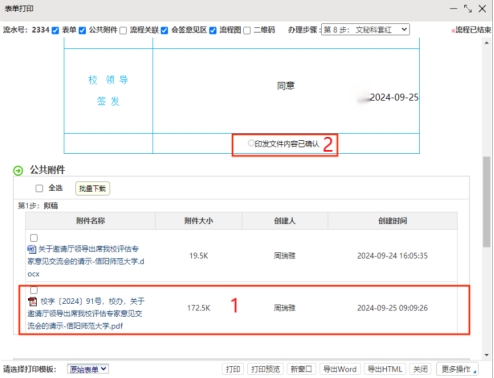The width and height of the screenshot is (494, 378).
Task: Click the scrollbar up arrow
Action: [487, 43]
